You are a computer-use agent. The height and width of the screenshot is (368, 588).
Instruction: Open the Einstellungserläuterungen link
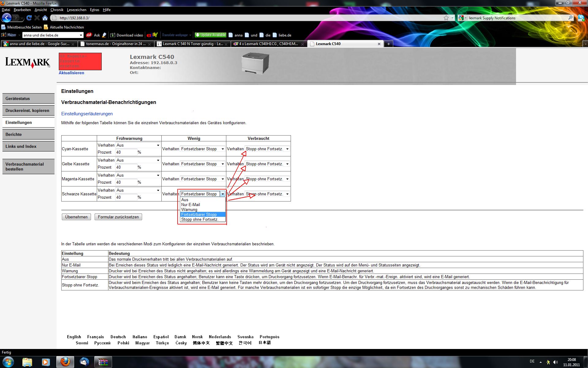pos(87,114)
